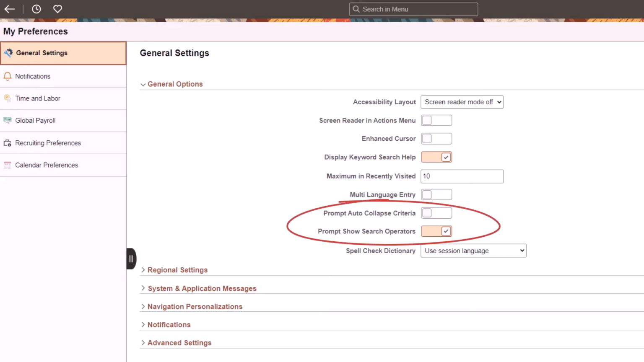644x362 pixels.
Task: Click the Global Payroll sidebar icon
Action: 7,120
